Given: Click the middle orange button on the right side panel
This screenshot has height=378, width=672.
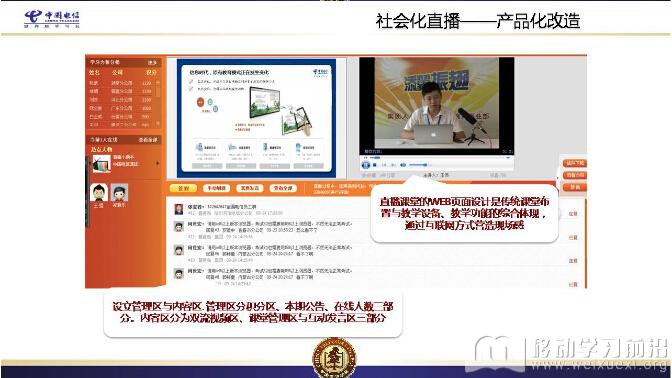Looking at the screenshot, I should [x=575, y=175].
